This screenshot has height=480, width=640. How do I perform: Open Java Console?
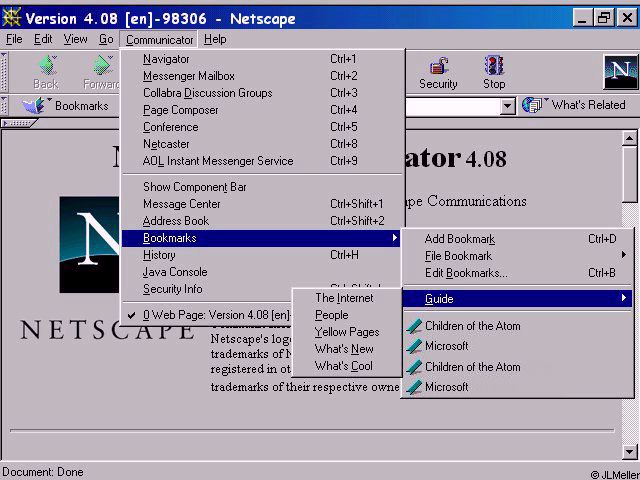(x=260, y=272)
